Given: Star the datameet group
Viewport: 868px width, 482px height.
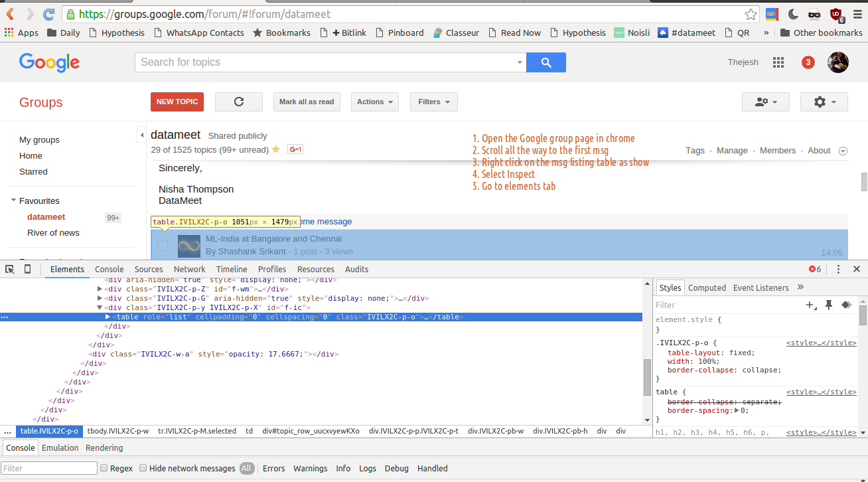Looking at the screenshot, I should (275, 149).
